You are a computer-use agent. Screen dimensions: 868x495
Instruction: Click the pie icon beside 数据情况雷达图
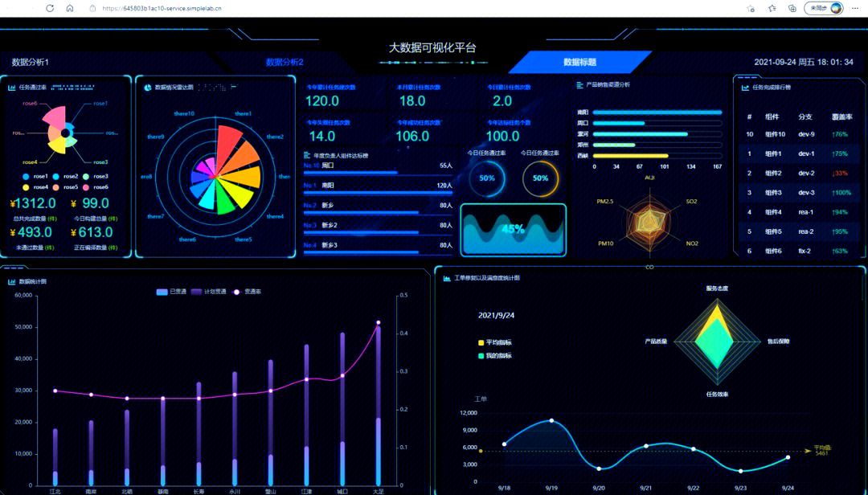click(148, 88)
